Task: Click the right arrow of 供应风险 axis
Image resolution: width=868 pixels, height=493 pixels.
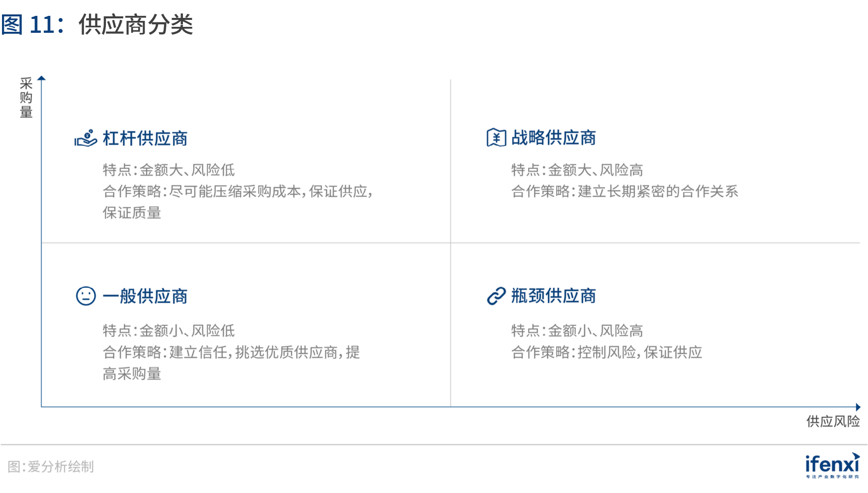Action: 858,407
